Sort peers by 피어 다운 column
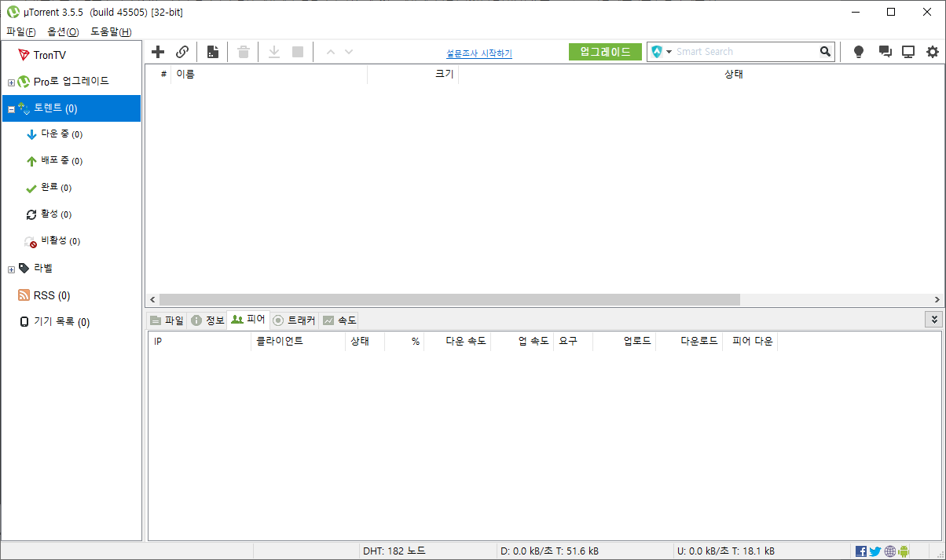946x560 pixels. [x=750, y=342]
